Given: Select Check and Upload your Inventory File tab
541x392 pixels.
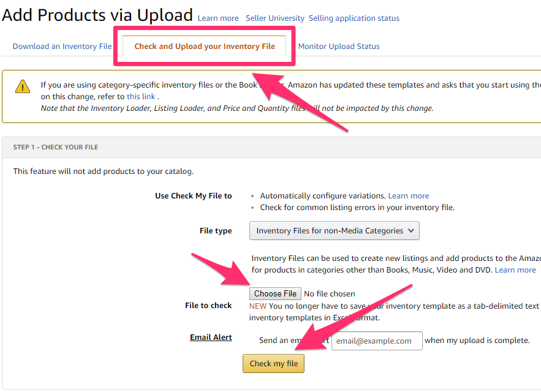Looking at the screenshot, I should pos(205,46).
